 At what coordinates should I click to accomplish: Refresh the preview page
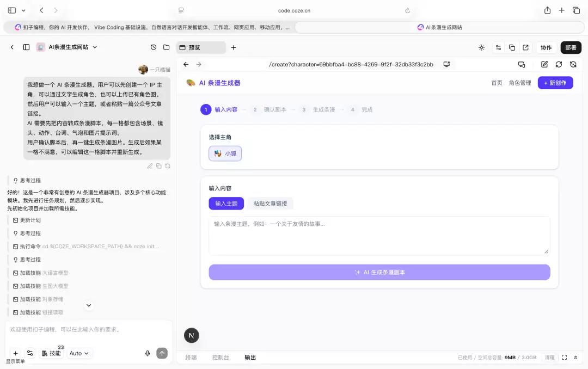click(559, 65)
